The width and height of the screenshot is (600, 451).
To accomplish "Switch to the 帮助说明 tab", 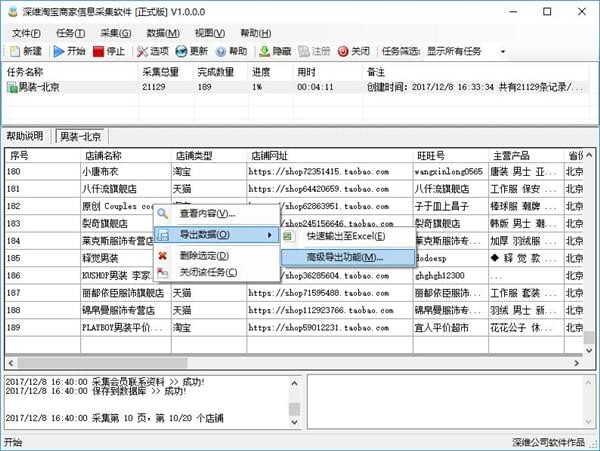I will 25,136.
